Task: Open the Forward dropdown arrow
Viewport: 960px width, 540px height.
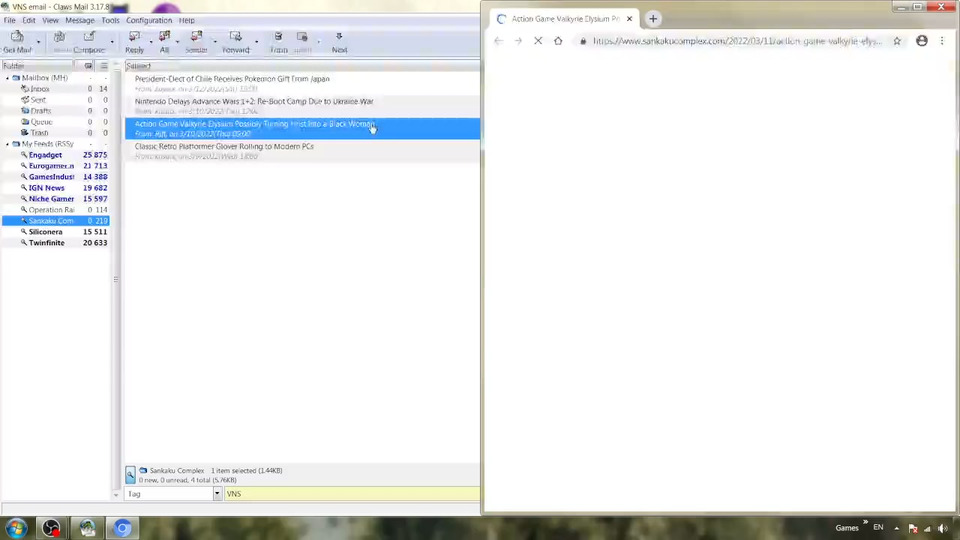Action: coord(256,42)
